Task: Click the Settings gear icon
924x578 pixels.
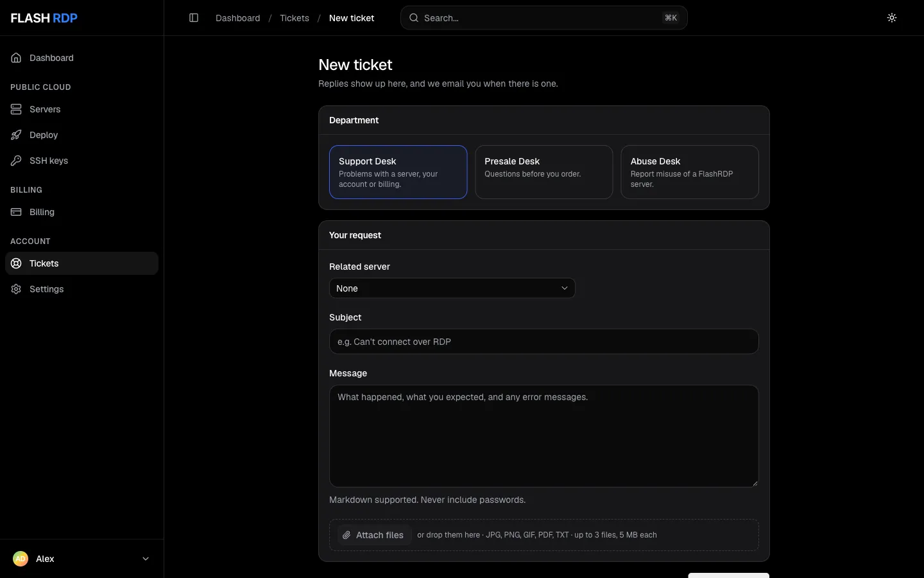Action: tap(16, 289)
